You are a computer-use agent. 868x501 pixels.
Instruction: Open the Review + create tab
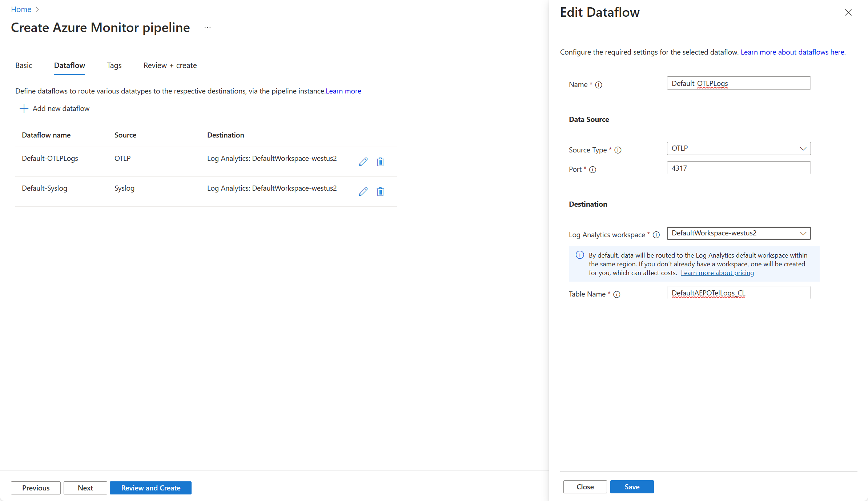click(170, 65)
